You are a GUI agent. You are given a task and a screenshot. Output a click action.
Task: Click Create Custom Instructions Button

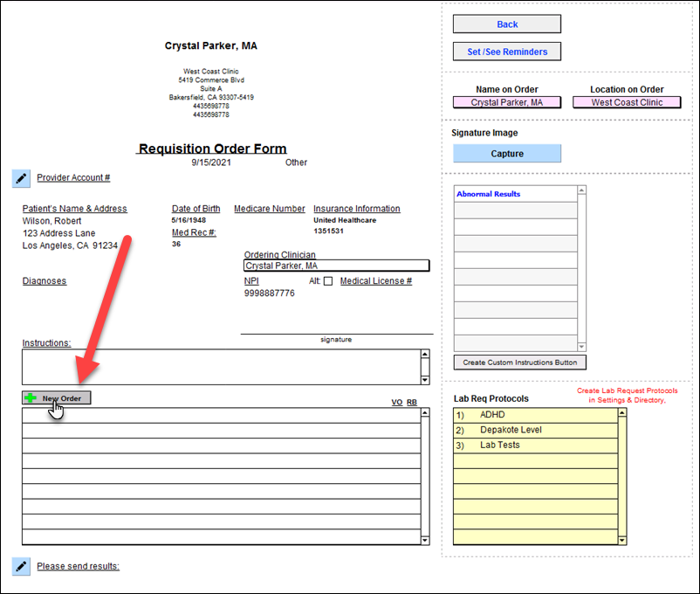pyautogui.click(x=519, y=363)
